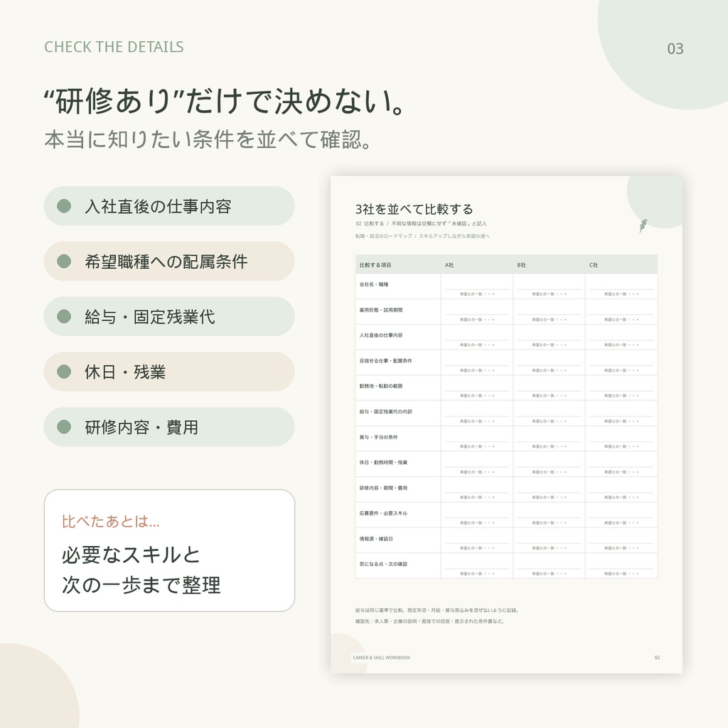Screen dimensions: 728x728
Task: Click the 情報源・確認日 row label
Action: point(376,539)
